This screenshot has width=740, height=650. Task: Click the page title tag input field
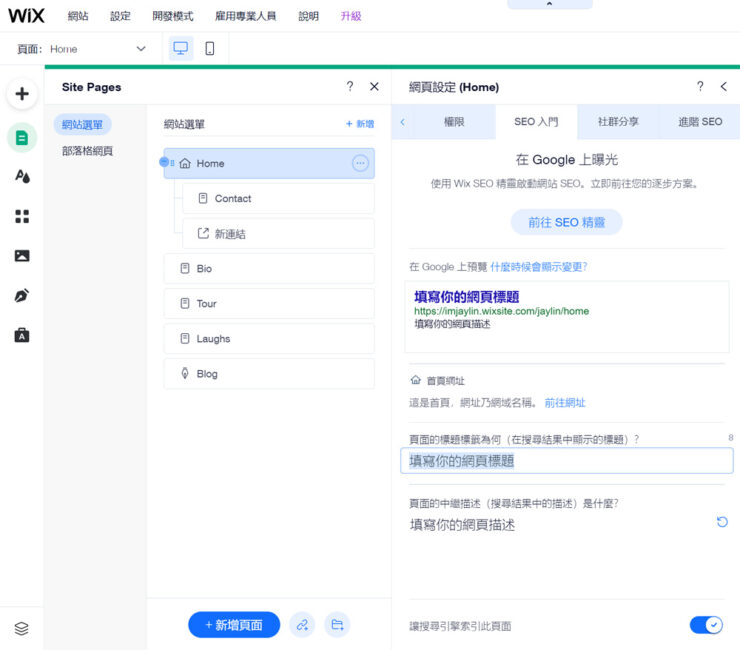(567, 461)
